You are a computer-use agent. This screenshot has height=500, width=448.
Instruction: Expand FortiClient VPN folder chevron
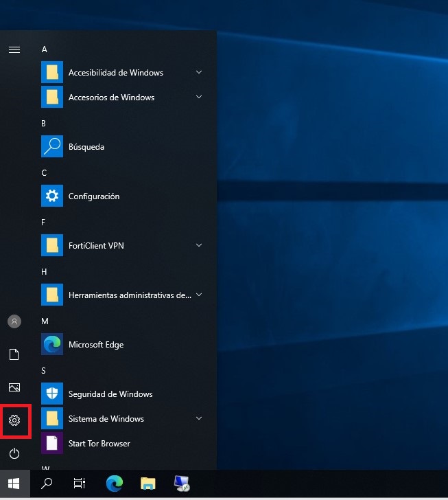(199, 245)
